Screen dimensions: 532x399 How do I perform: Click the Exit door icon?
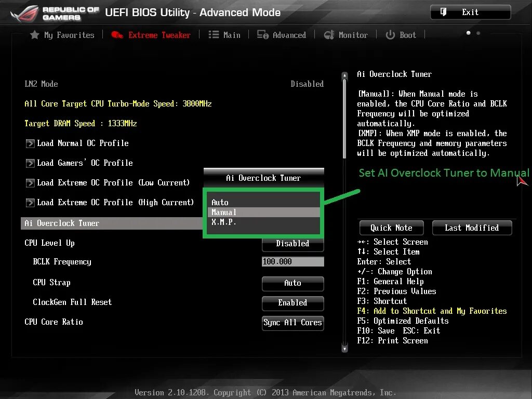coord(443,12)
